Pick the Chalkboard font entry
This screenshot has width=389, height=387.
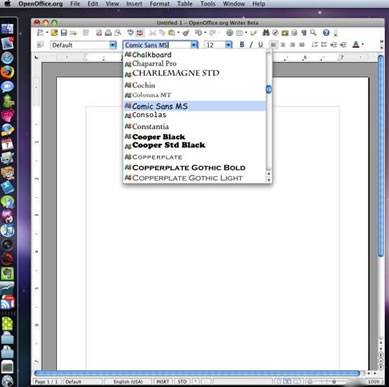195,54
